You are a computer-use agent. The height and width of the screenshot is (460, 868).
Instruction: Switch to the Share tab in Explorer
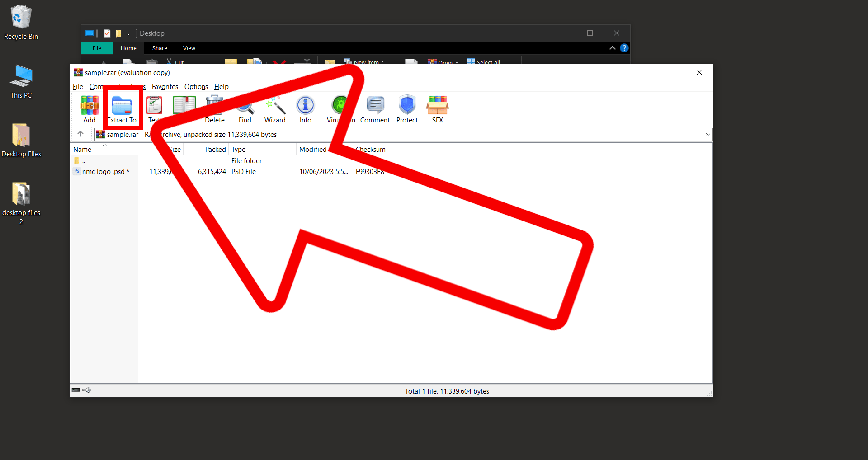coord(159,48)
